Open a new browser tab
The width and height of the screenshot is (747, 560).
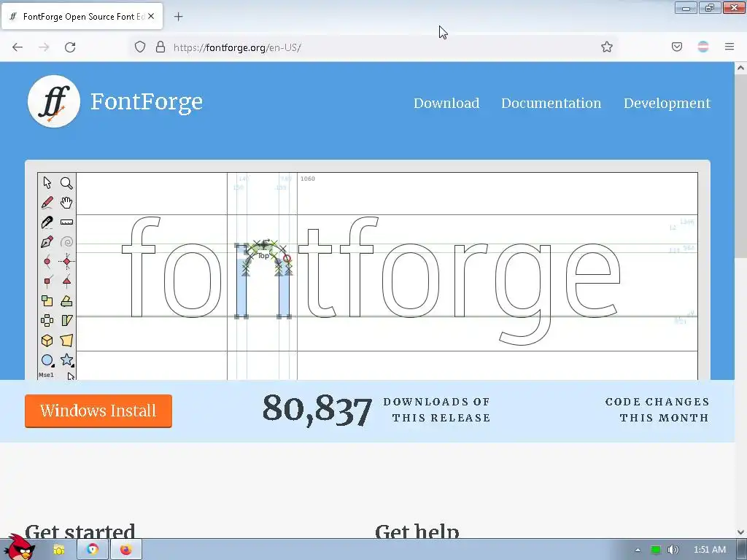click(x=178, y=17)
